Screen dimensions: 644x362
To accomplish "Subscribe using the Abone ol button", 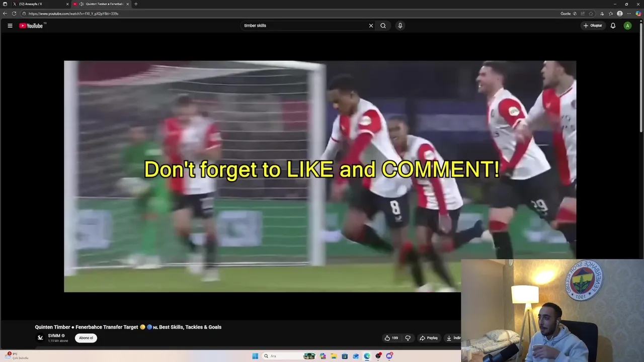I will pyautogui.click(x=86, y=338).
